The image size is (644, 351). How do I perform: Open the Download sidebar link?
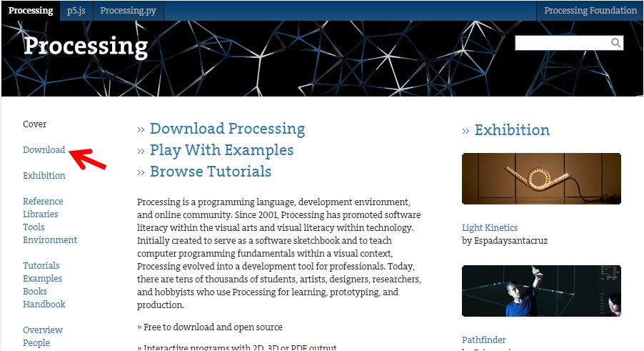[44, 149]
